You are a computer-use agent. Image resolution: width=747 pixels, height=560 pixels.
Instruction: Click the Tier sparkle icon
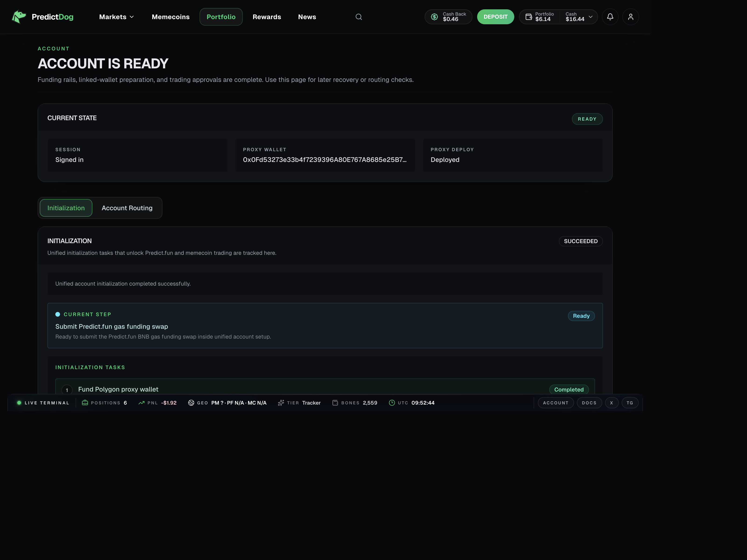[281, 403]
